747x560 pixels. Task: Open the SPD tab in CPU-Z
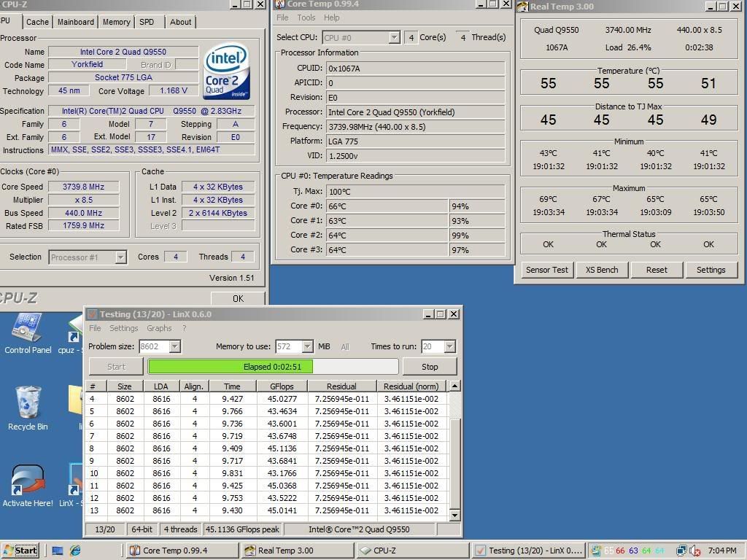click(x=147, y=22)
